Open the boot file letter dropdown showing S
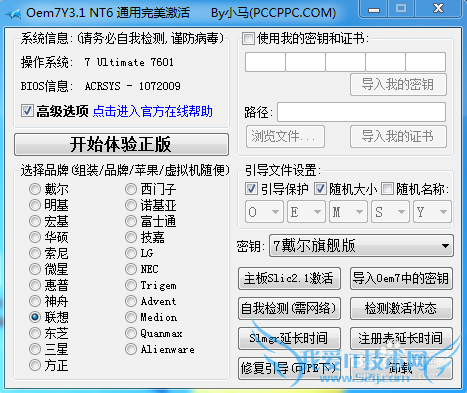 coord(390,212)
